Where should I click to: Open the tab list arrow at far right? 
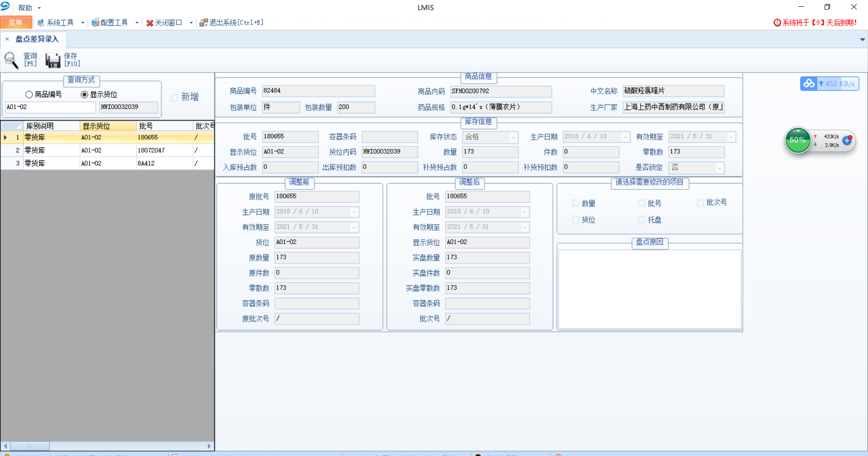pos(862,40)
